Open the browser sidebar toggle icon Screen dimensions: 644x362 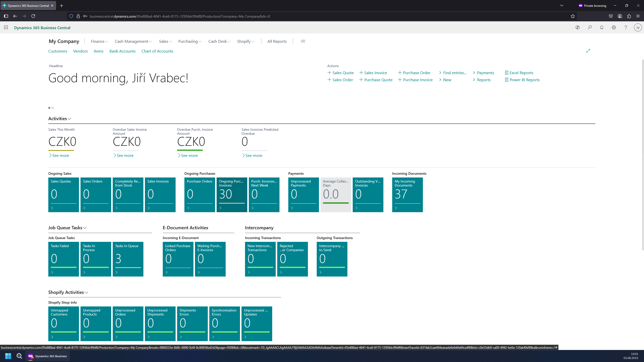tap(6, 16)
